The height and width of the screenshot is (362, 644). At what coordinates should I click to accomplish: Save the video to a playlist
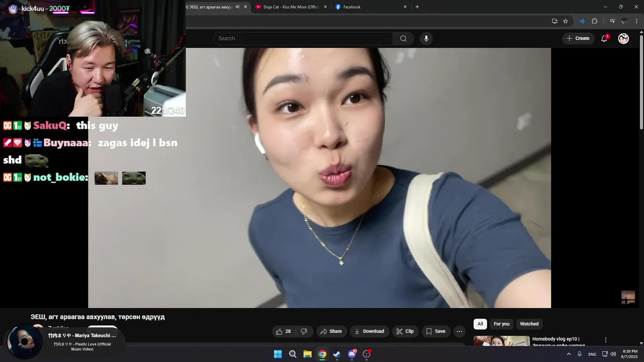tap(436, 331)
